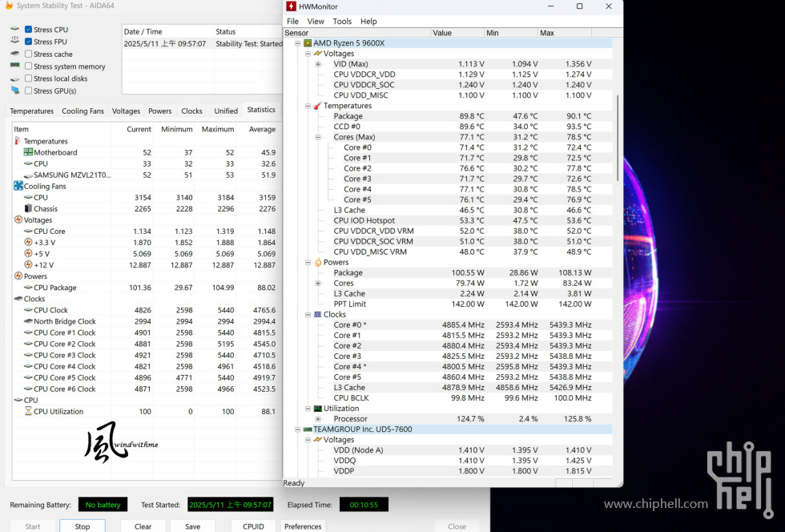
Task: Click the +12 V voltage icon
Action: [29, 265]
